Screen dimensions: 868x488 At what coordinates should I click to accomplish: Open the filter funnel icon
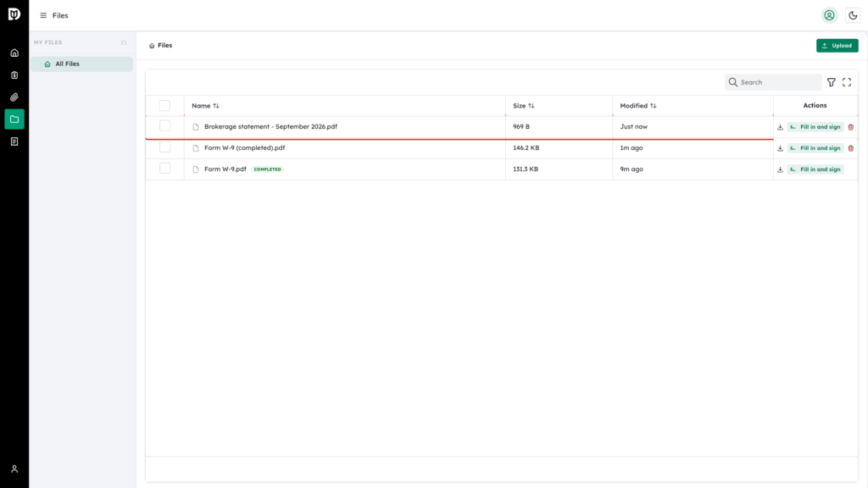coord(832,82)
